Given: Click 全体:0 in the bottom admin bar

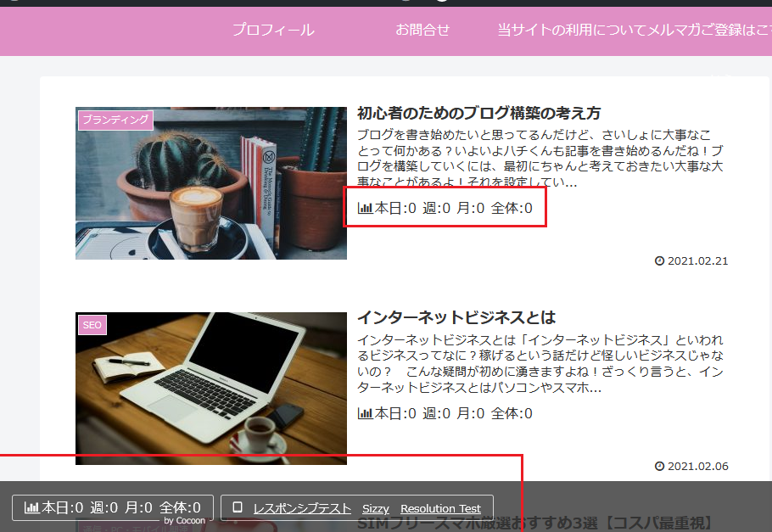Looking at the screenshot, I should [180, 507].
